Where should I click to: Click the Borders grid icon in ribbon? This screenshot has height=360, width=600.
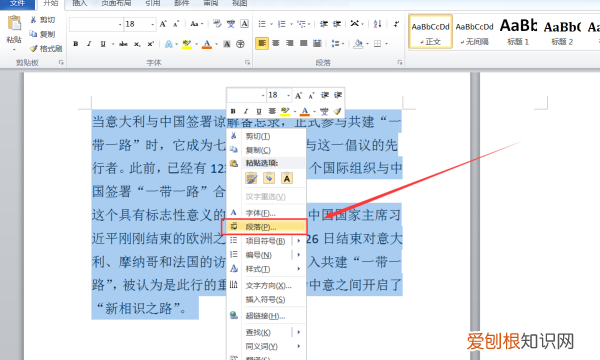point(377,43)
